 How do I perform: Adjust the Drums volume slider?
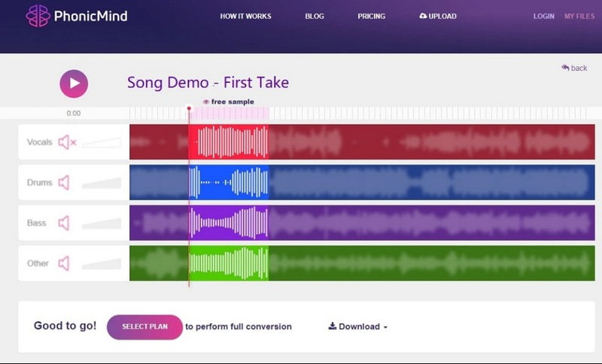[x=102, y=184]
